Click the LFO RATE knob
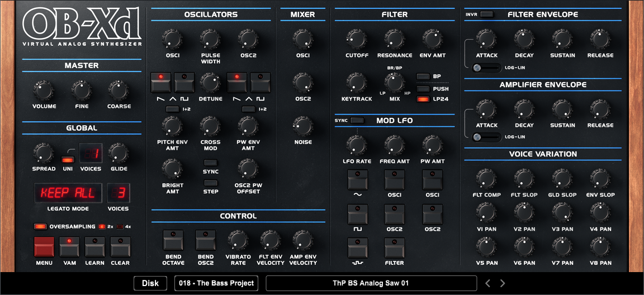Image resolution: width=644 pixels, height=295 pixels. tap(357, 145)
